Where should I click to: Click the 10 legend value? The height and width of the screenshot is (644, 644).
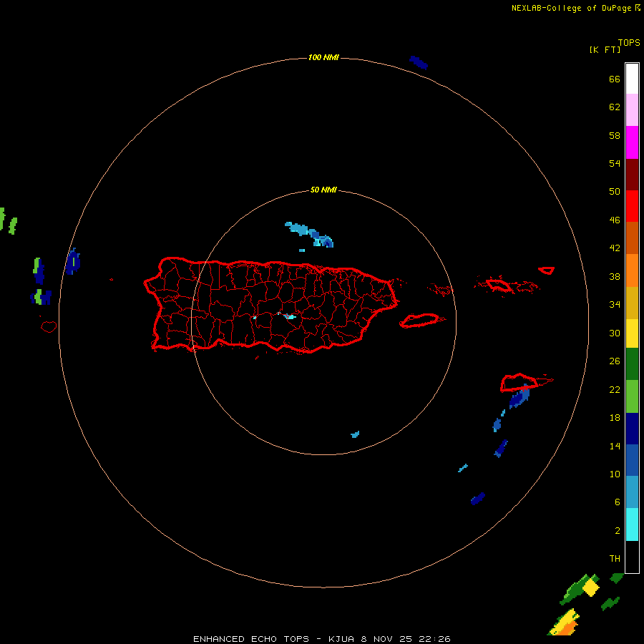(615, 474)
